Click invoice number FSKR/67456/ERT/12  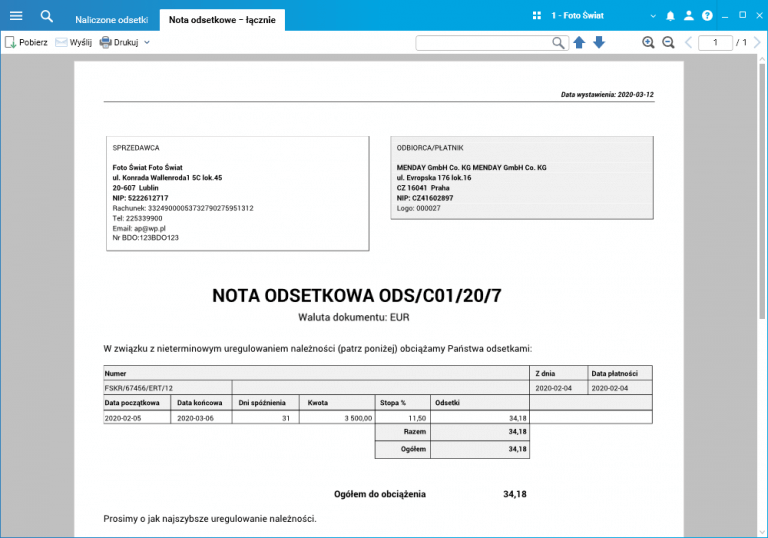click(139, 388)
